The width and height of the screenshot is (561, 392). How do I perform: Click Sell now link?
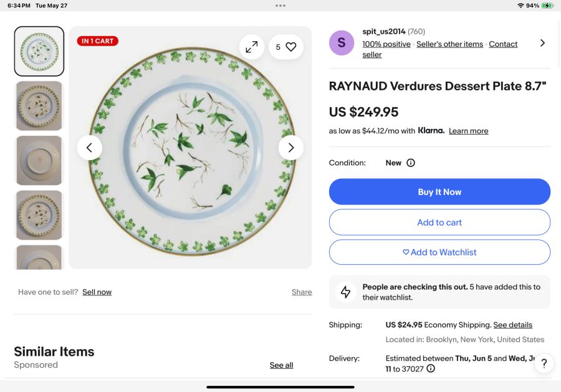[x=97, y=292]
